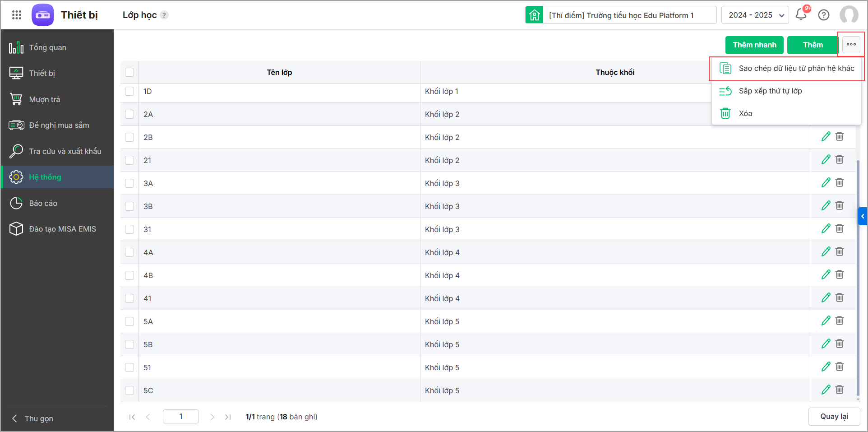Image resolution: width=868 pixels, height=432 pixels.
Task: Edit class 3A with the pencil icon
Action: [x=826, y=183]
